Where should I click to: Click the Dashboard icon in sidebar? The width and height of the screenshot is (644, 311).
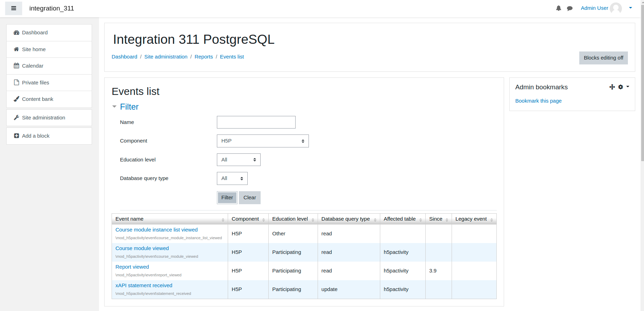(x=16, y=33)
